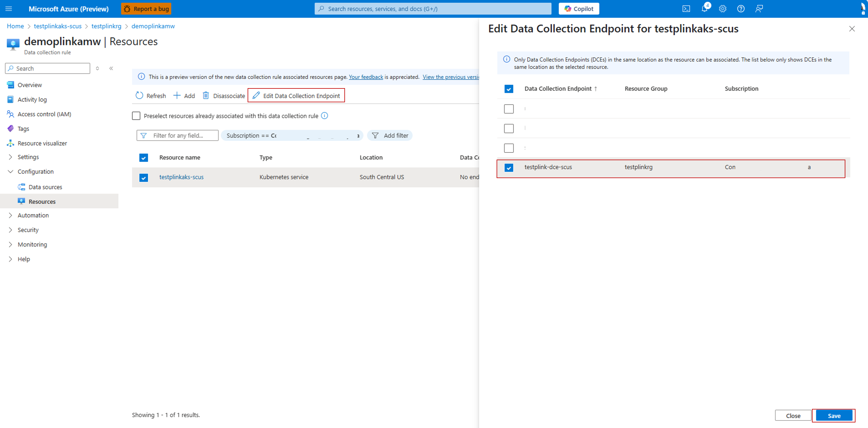Open the Your feedback link
Image resolution: width=868 pixels, height=428 pixels.
(x=366, y=77)
